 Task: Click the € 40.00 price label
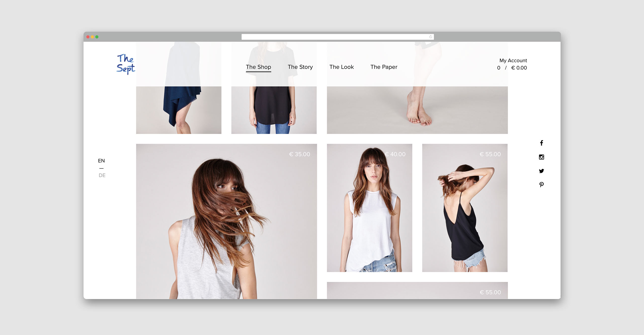click(395, 154)
